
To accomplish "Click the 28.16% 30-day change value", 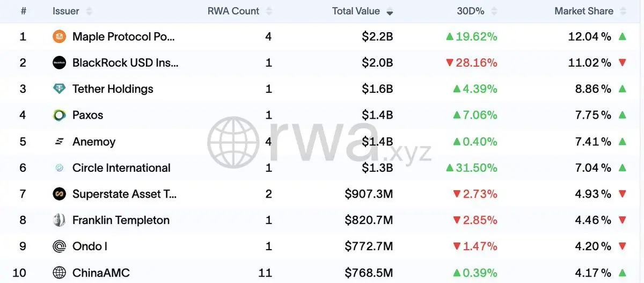I will [477, 63].
